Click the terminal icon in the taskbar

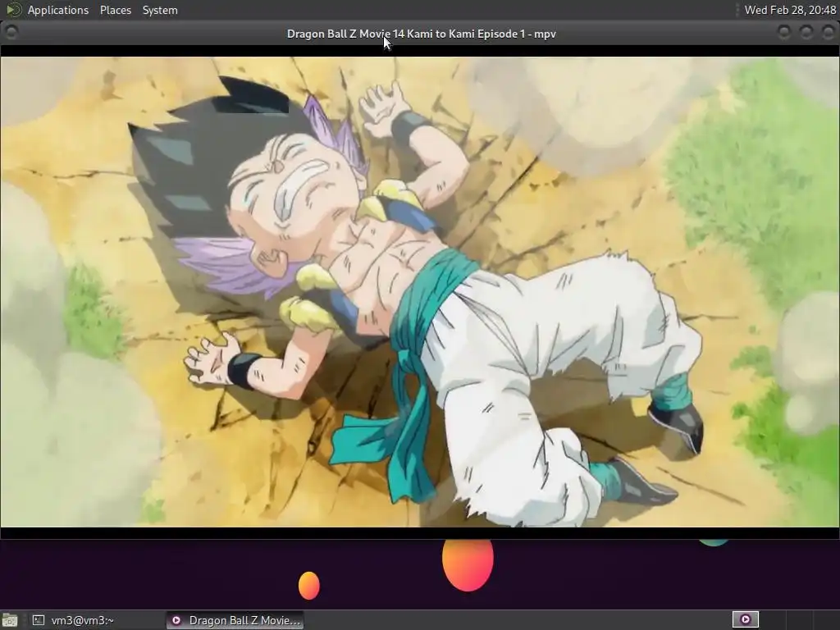[x=38, y=620]
